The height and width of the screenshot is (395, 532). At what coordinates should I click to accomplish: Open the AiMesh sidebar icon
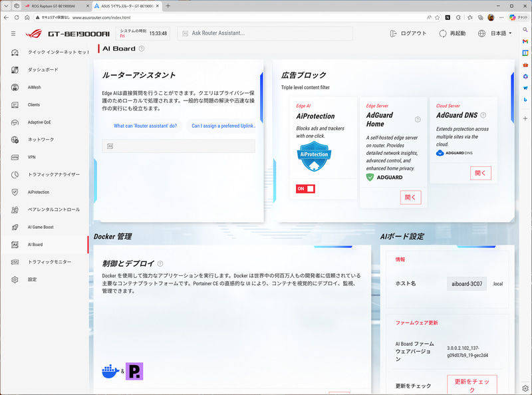tap(15, 87)
